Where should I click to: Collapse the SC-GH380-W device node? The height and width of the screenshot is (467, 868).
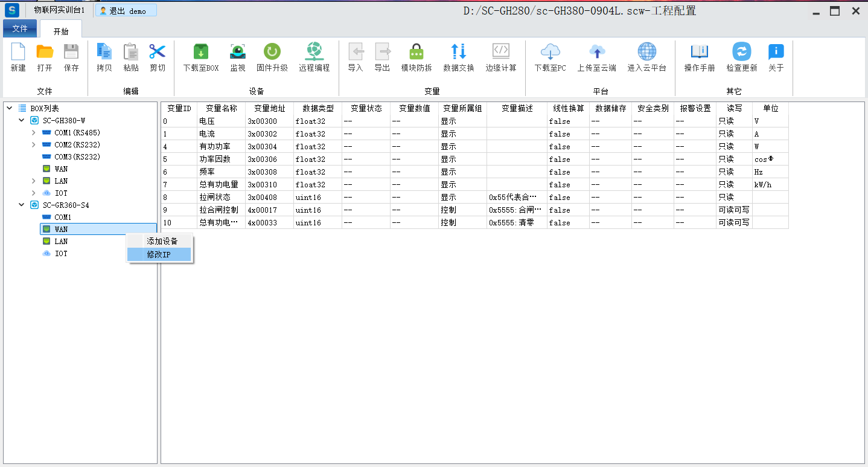[22, 121]
